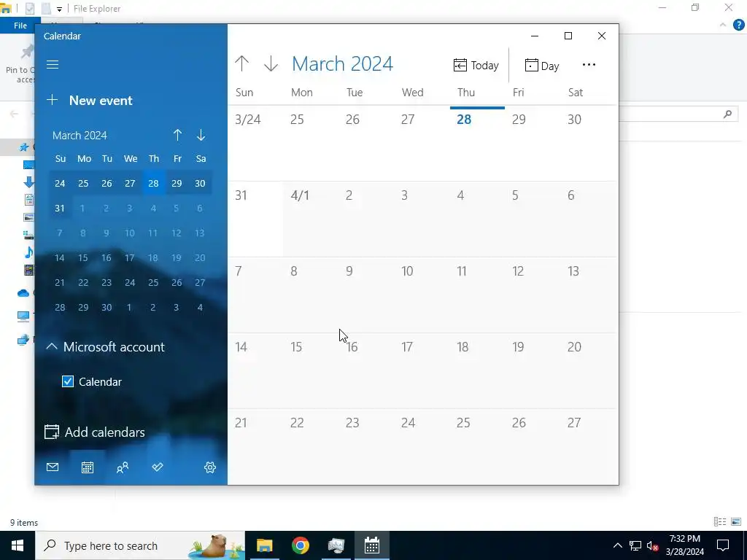
Task: Collapse the Microsoft account section
Action: point(52,346)
